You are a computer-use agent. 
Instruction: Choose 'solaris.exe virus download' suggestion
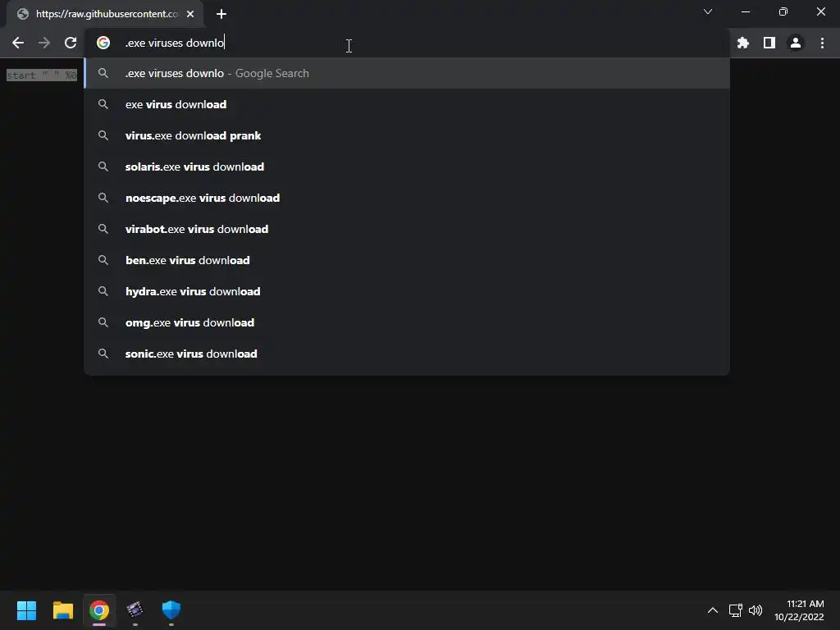[407, 167]
